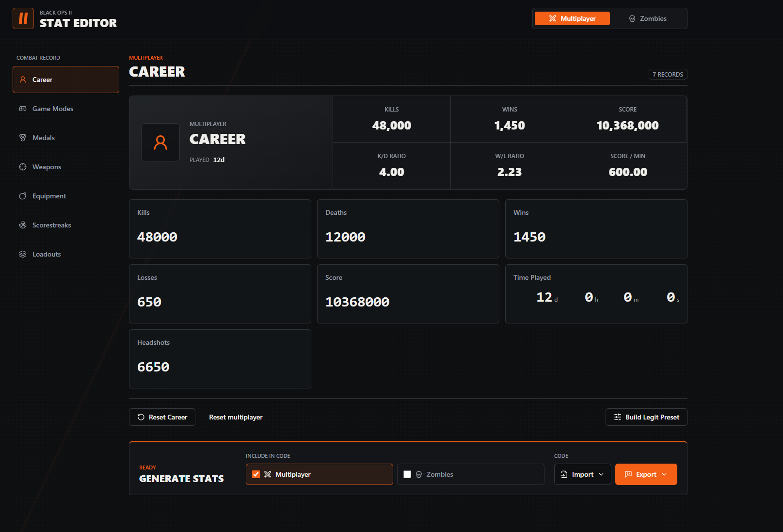Switch to the Multiplayer tab at top
783x532 pixels.
(572, 18)
